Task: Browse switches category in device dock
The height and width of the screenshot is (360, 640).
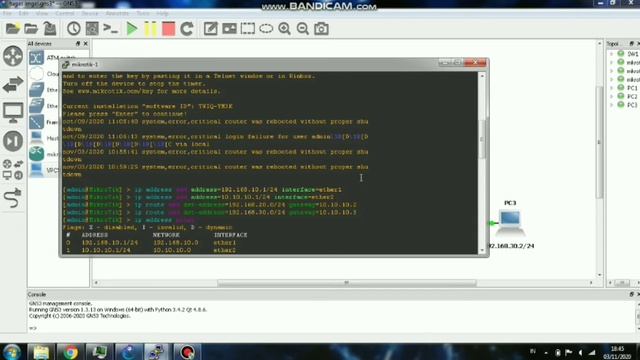Action: click(x=13, y=84)
